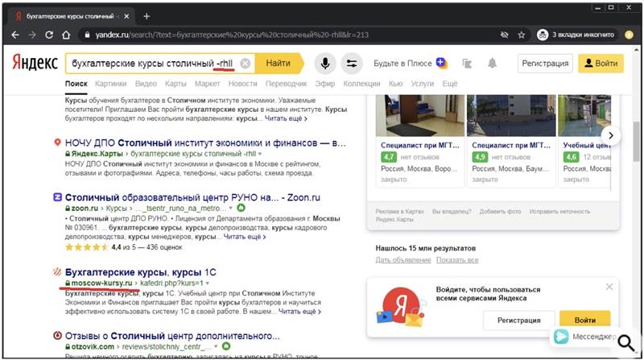This screenshot has height=360, width=644.
Task: Expand dropdown arrow after otzovik.com URL
Action: point(216,347)
